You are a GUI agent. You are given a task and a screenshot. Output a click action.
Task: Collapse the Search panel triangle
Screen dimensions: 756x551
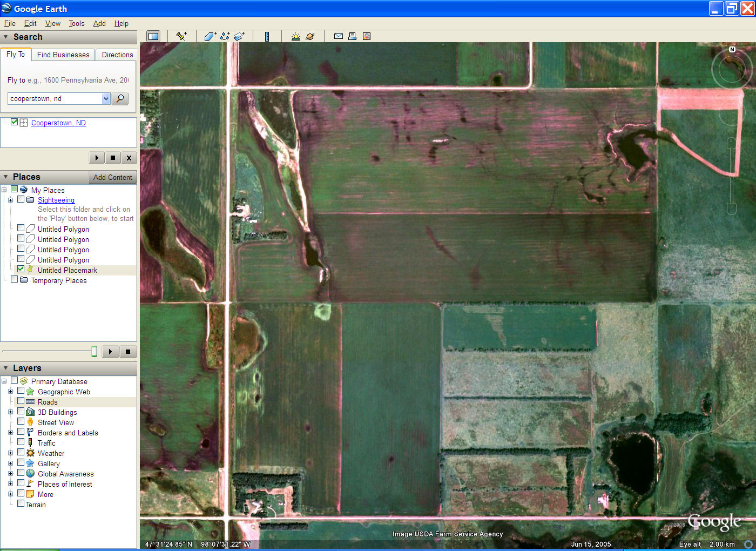pos(6,37)
